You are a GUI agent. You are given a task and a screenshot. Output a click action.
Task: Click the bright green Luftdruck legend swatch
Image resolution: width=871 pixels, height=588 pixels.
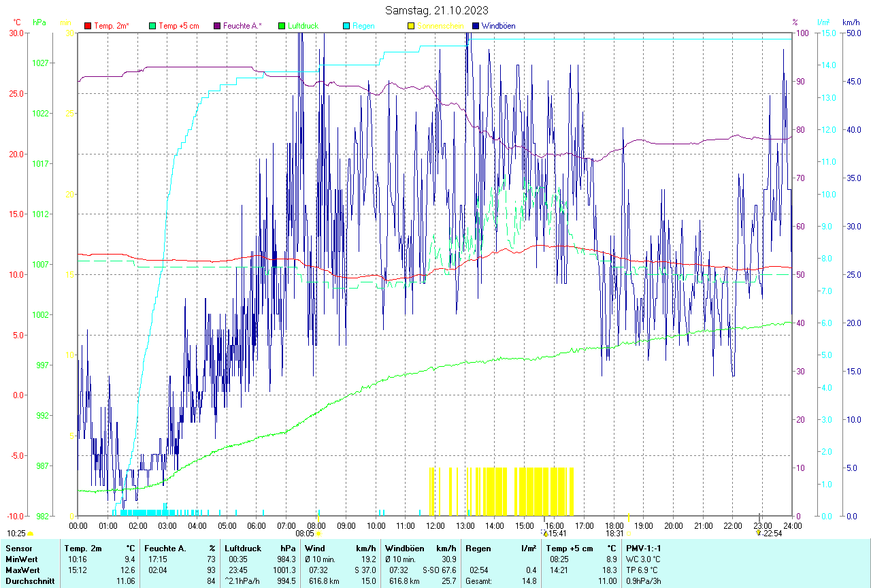282,26
